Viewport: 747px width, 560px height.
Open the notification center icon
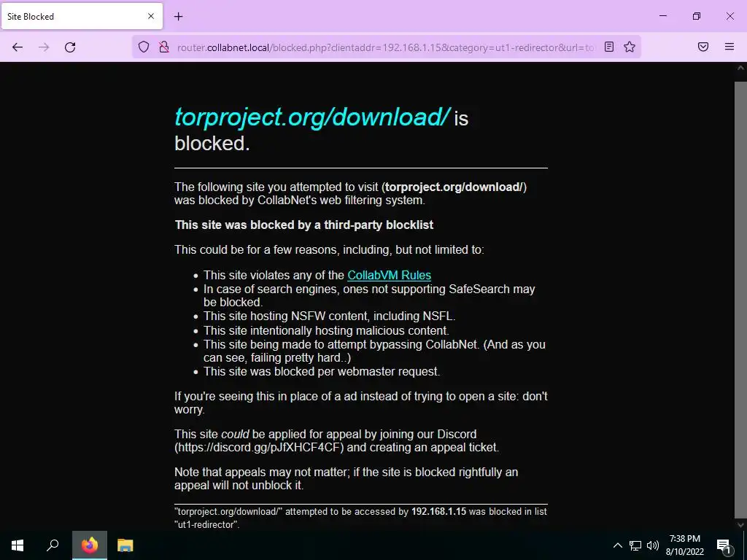(724, 545)
